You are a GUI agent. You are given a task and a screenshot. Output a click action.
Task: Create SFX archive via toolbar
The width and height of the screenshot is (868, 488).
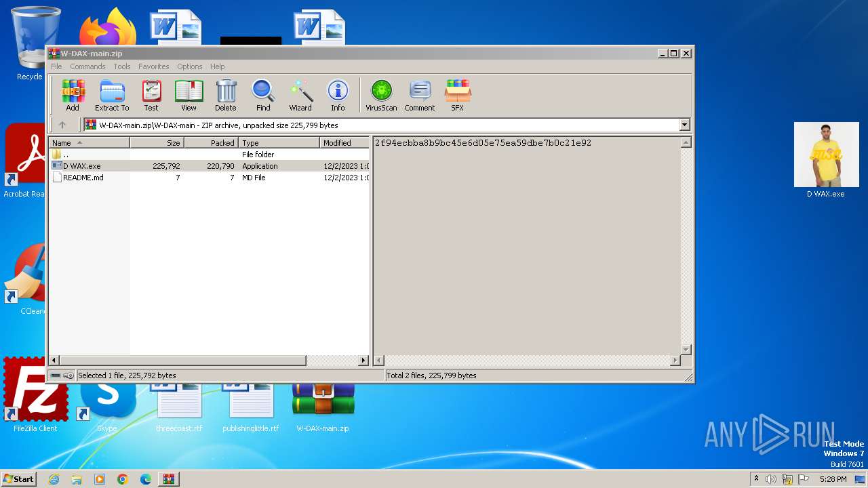point(458,96)
